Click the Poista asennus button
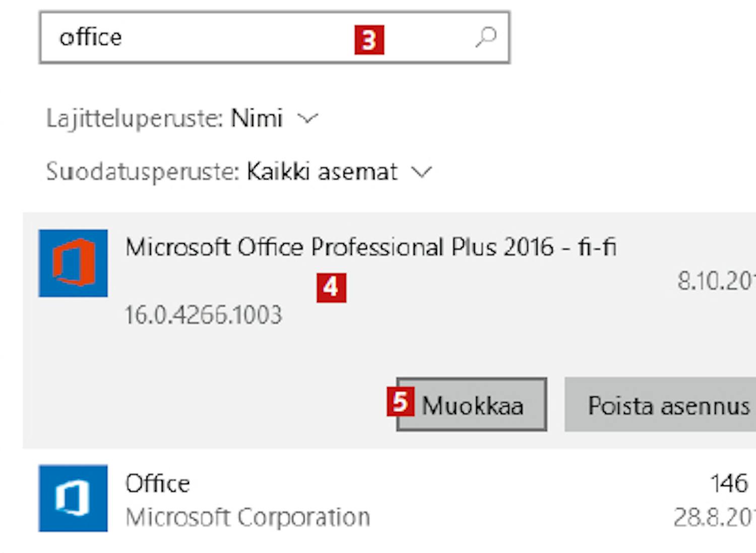This screenshot has height=553, width=756. [x=660, y=404]
